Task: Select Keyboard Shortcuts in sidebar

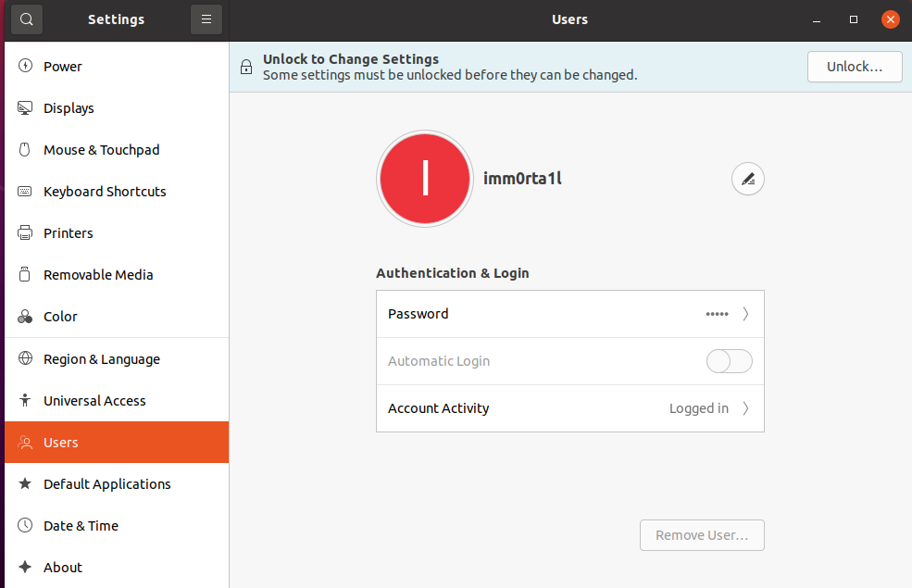Action: [x=105, y=192]
